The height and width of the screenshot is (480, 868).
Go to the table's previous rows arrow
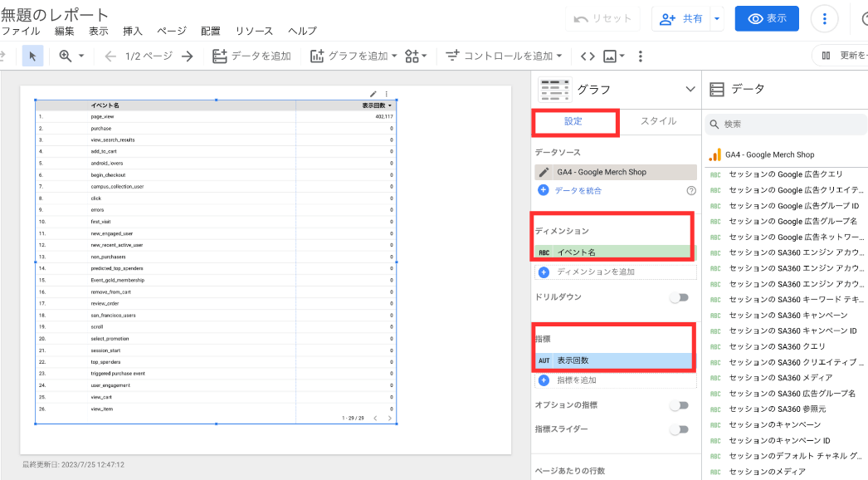coord(375,419)
